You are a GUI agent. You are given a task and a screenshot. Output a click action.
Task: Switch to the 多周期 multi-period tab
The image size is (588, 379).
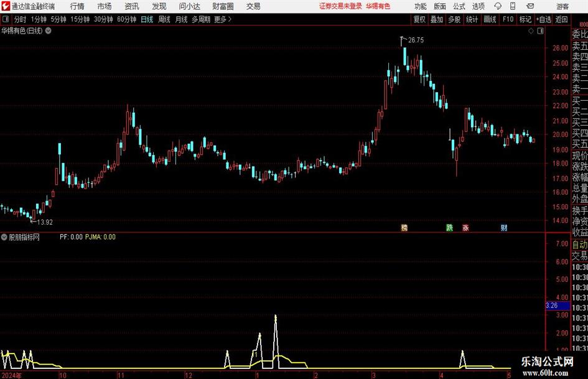pos(201,19)
